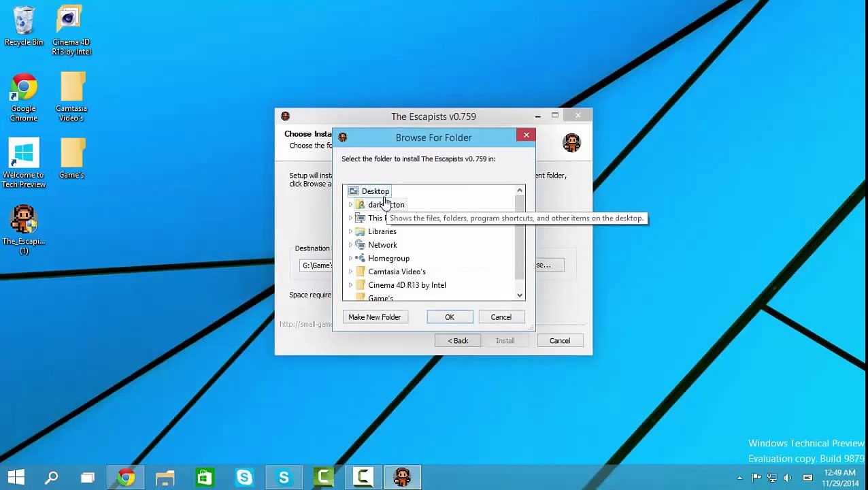Open the second Camtasia taskbar icon

(363, 478)
